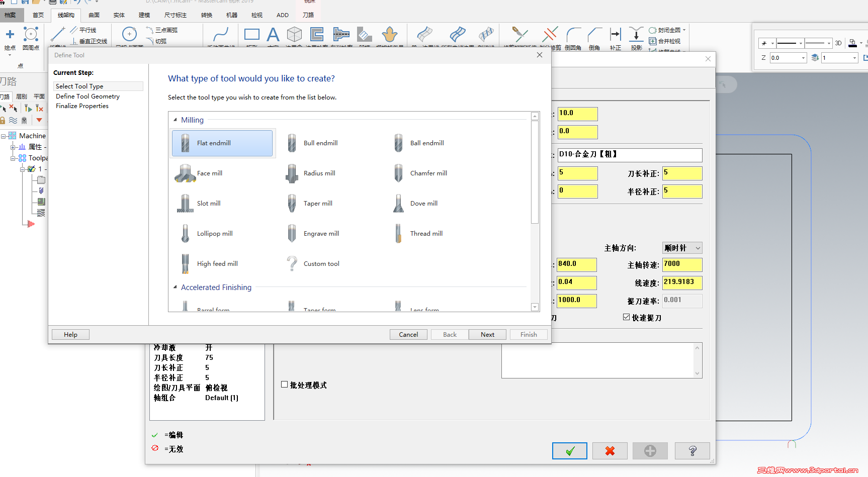Screen dimensions: 868x477
Task: Click the 投影 project tool
Action: [x=637, y=39]
